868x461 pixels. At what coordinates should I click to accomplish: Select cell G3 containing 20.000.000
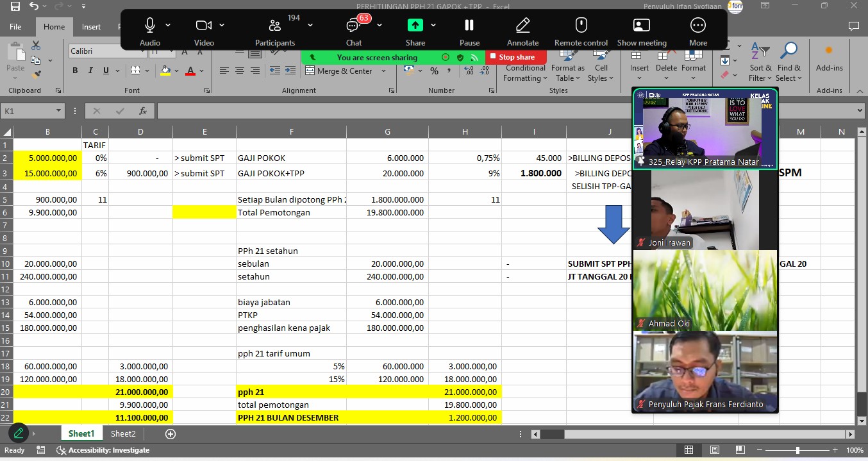click(x=387, y=173)
